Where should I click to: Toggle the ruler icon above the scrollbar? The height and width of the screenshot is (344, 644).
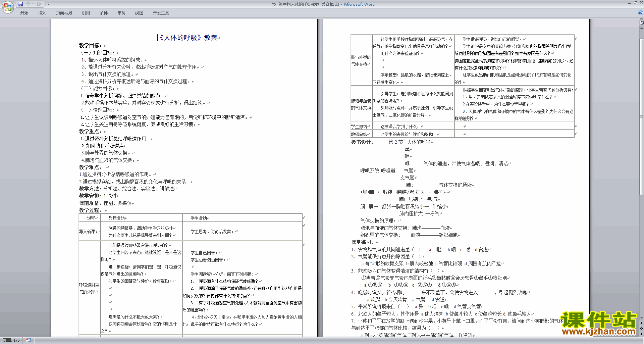[x=642, y=23]
